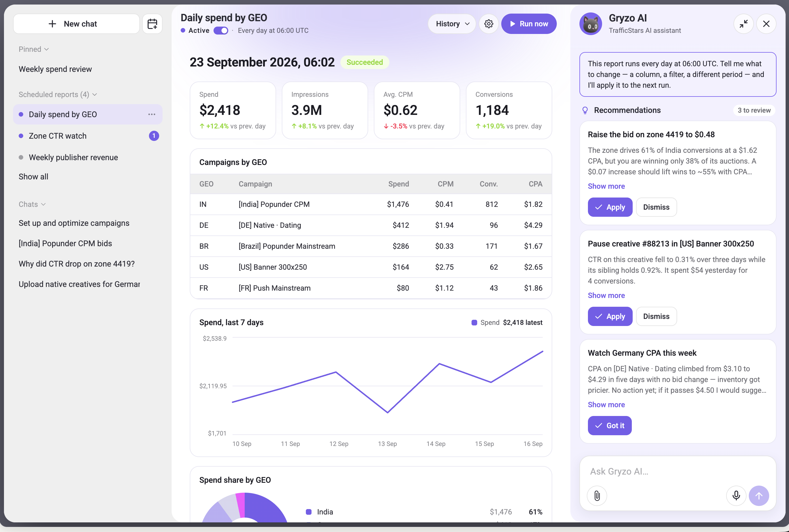Open report settings gear icon
789x532 pixels.
click(x=489, y=24)
